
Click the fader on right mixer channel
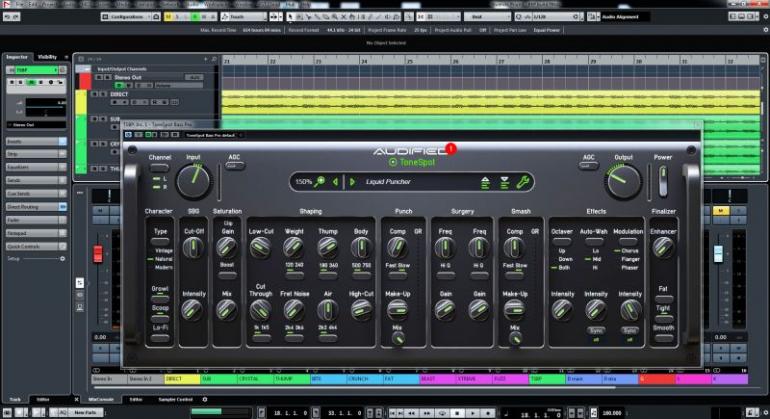tap(718, 253)
